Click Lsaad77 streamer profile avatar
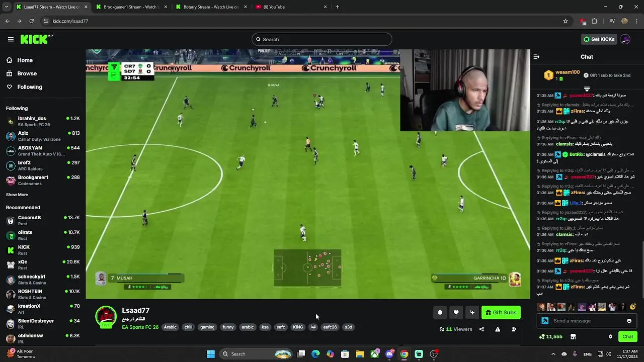Image resolution: width=644 pixels, height=362 pixels. (x=106, y=316)
